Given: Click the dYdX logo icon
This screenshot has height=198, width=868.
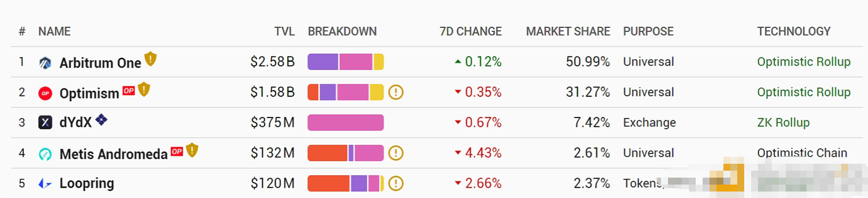Looking at the screenshot, I should [45, 123].
